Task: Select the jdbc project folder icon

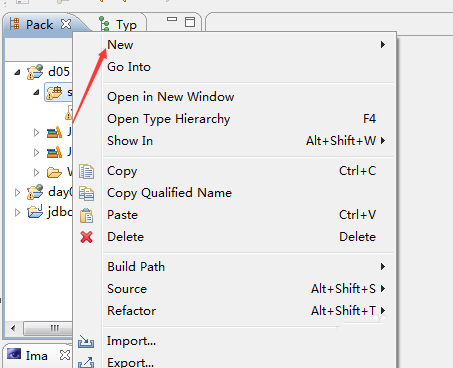Action: point(35,211)
